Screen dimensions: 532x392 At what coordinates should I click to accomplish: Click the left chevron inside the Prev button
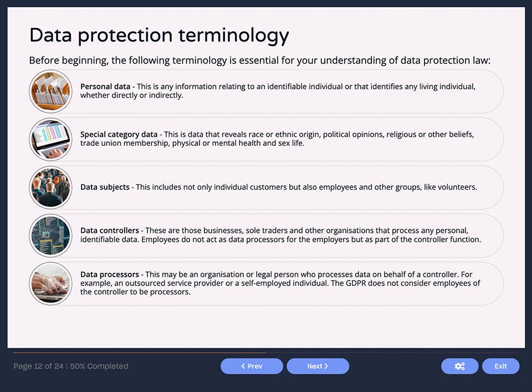(243, 366)
